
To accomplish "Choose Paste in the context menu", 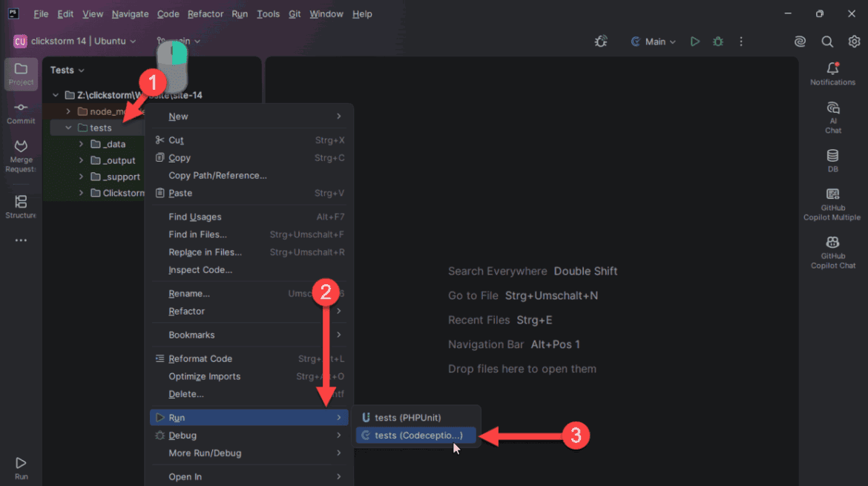I will 249,193.
